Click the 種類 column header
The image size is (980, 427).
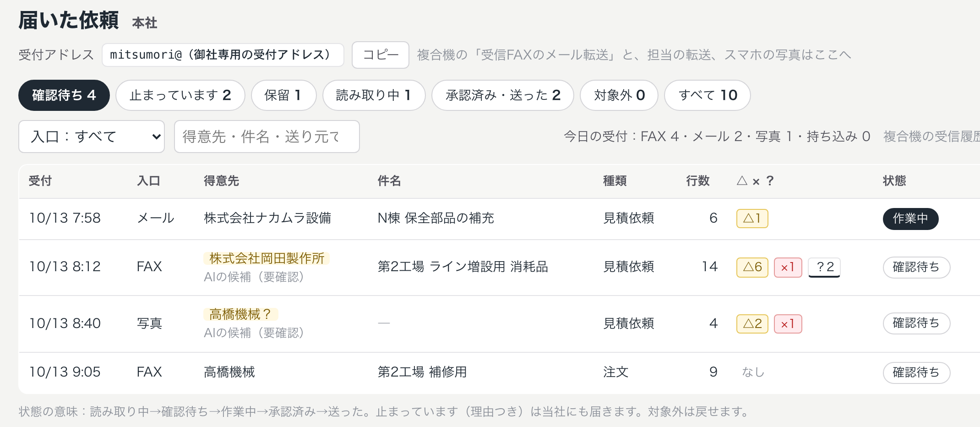pos(615,181)
